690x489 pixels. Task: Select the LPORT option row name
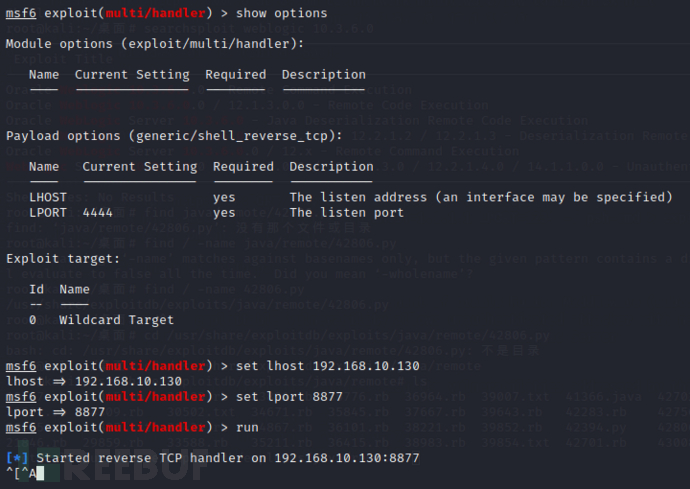(48, 213)
